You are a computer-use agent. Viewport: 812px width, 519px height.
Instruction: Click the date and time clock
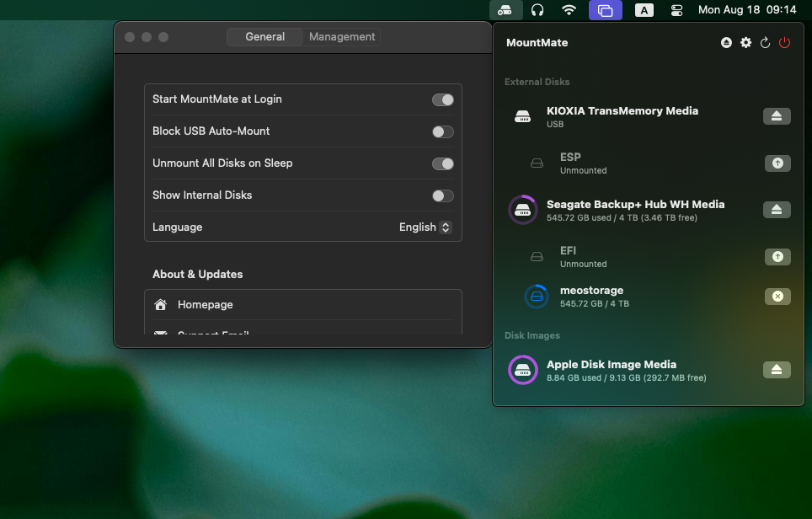tap(747, 10)
